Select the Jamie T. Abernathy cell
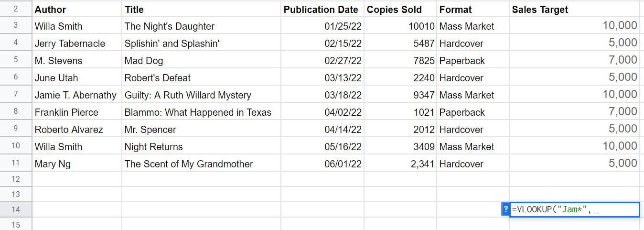Image resolution: width=644 pixels, height=230 pixels. pyautogui.click(x=77, y=95)
